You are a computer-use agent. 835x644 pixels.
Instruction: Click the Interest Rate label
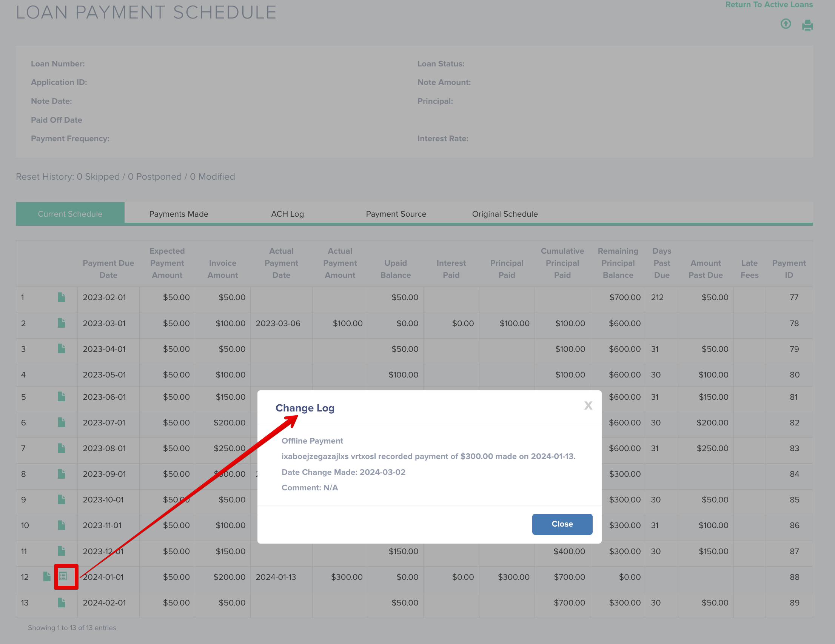click(x=443, y=139)
